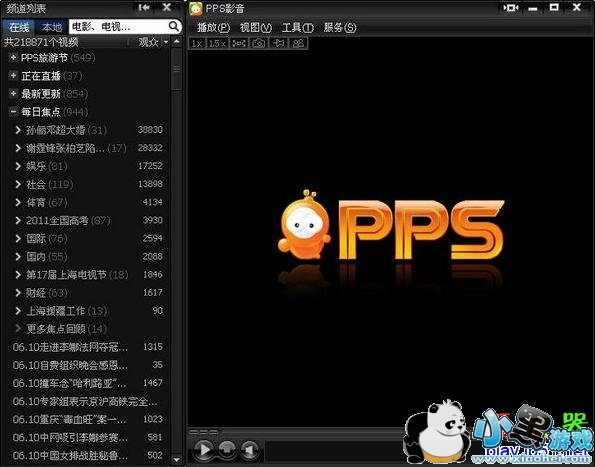Expand the 正在直播 category
The height and width of the screenshot is (467, 595).
pyautogui.click(x=13, y=75)
